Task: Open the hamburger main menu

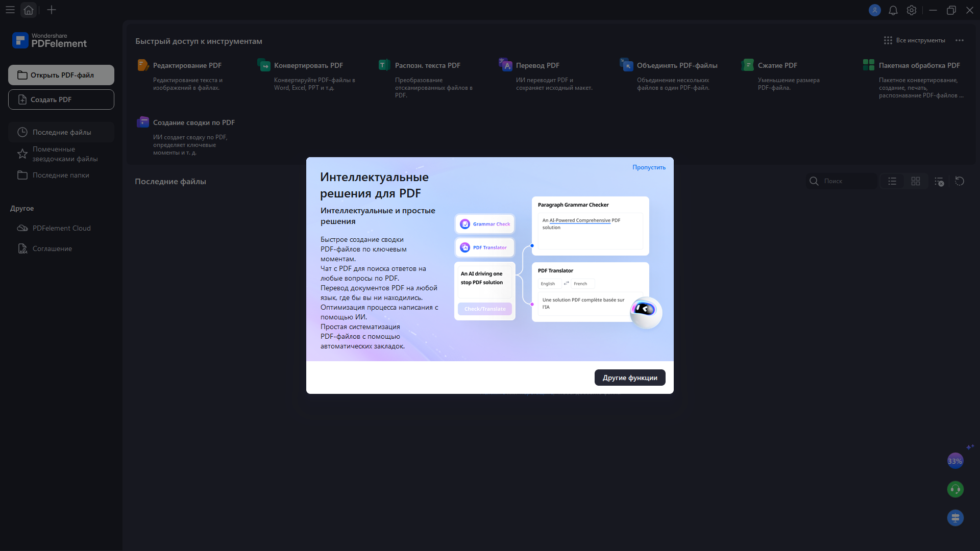Action: click(10, 10)
